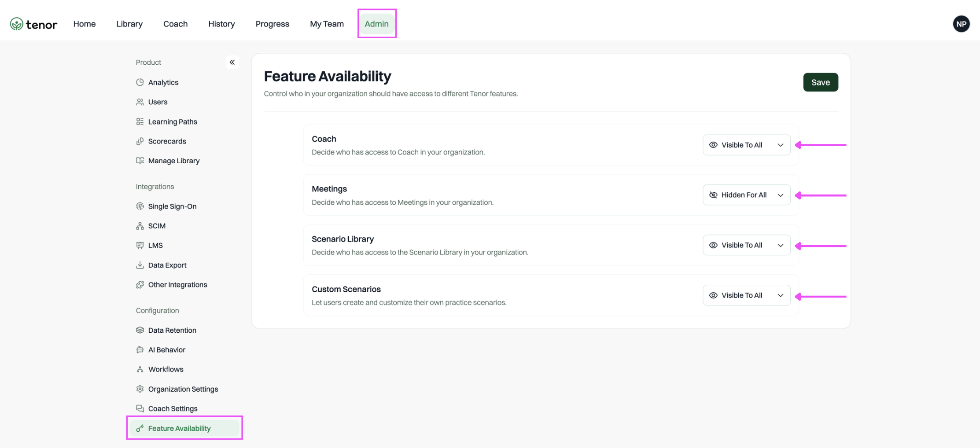Click the chevron arrow in Coach dropdown
This screenshot has height=448, width=980.
780,145
